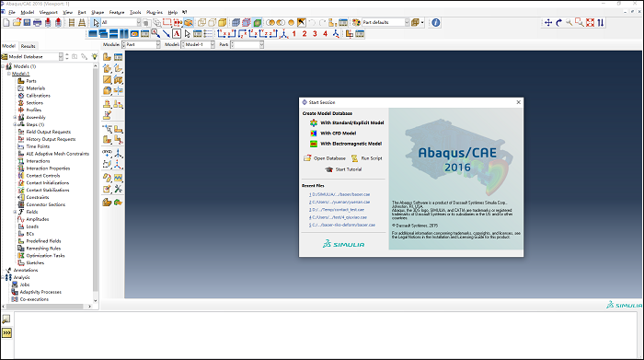This screenshot has height=360, width=644.
Task: Click inside the message area text box
Action: [326, 334]
